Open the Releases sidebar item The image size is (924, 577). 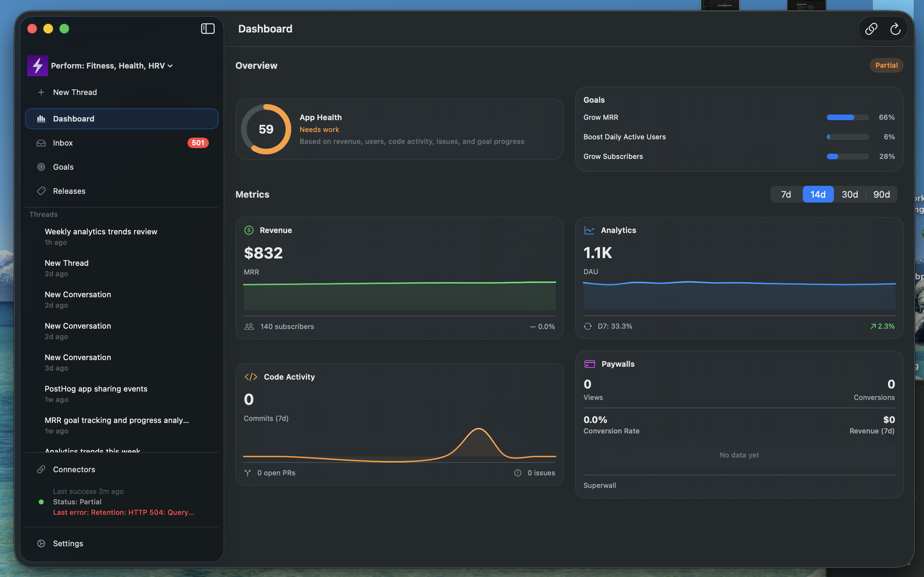(x=69, y=191)
